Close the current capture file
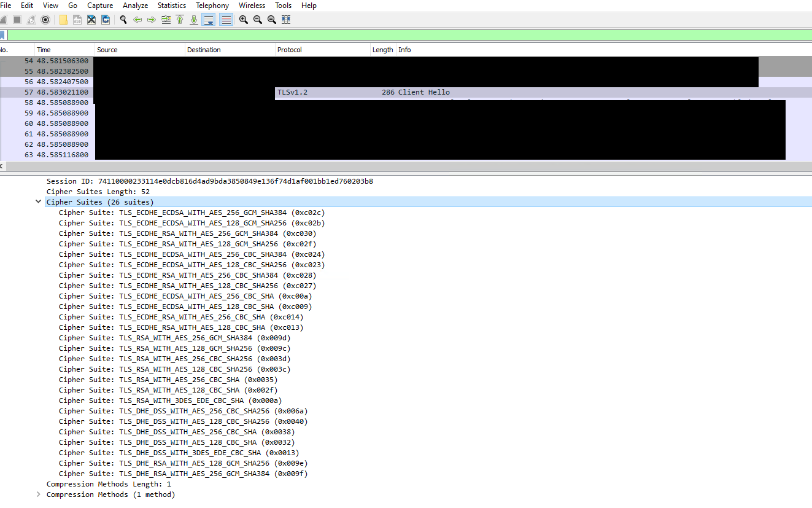The width and height of the screenshot is (812, 508). pos(91,20)
